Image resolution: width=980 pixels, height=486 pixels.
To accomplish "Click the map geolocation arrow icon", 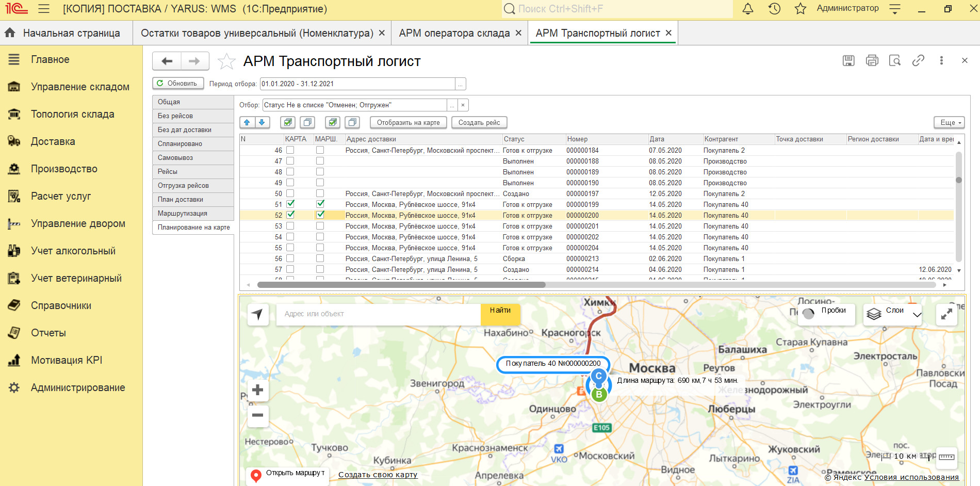I will [258, 314].
